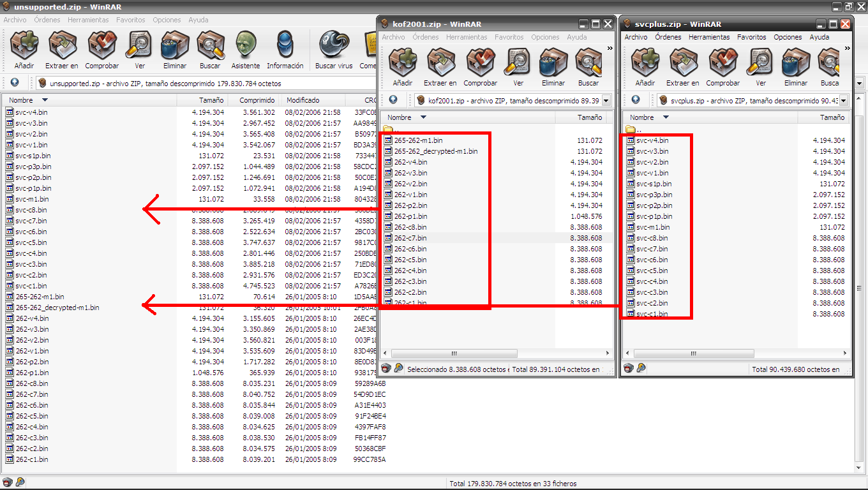Screen dimensions: 868x490
Task: Click Comprobar icon in unsupported.zip window
Action: pos(101,45)
